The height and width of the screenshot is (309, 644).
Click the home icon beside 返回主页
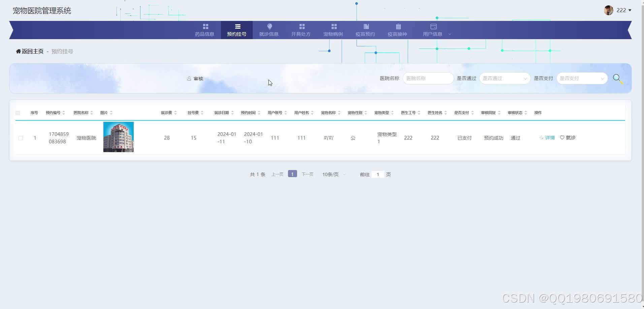pos(19,51)
